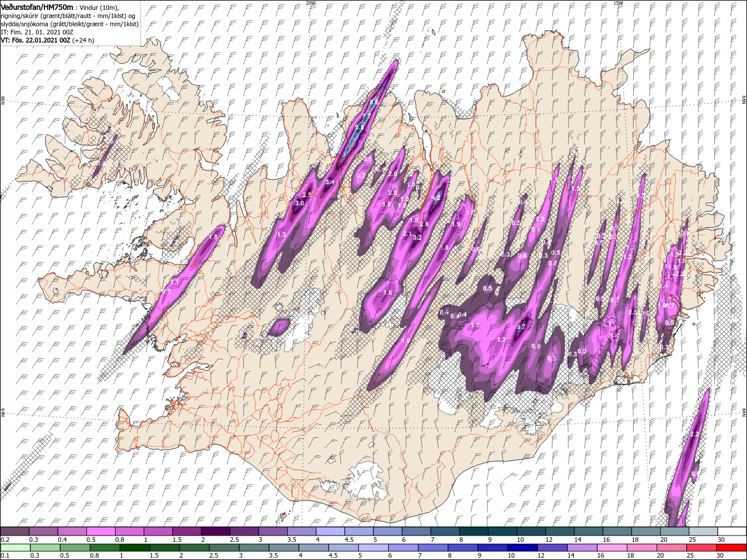This screenshot has height=560, width=747.
Task: Click the dark purple snow swatch starting at 2
Action: 215,531
